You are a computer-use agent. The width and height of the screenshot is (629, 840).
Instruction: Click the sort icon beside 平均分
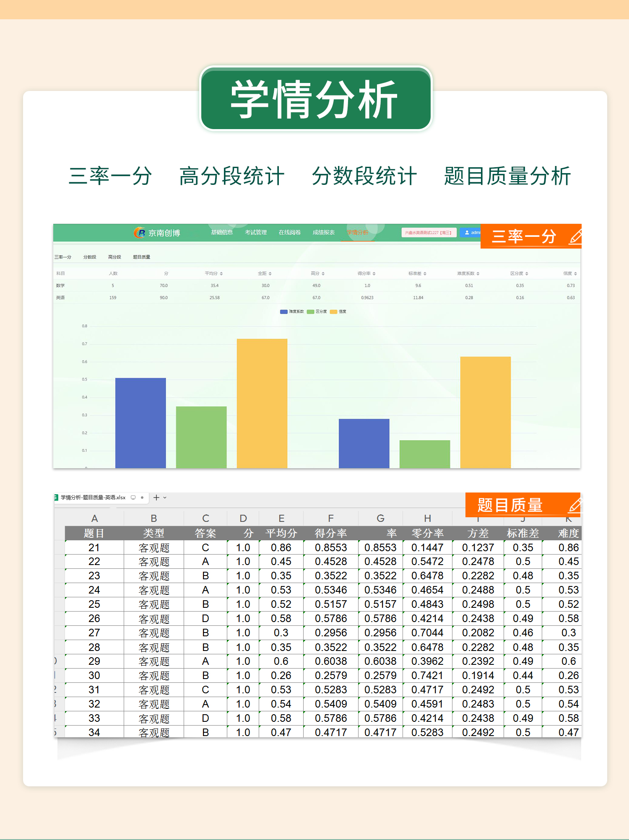[x=221, y=274]
